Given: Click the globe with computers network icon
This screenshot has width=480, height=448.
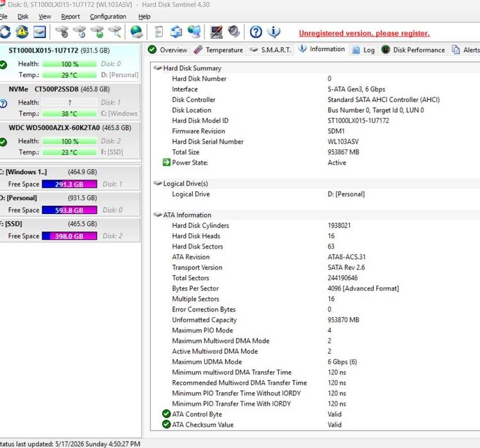Looking at the screenshot, I should pos(194,32).
